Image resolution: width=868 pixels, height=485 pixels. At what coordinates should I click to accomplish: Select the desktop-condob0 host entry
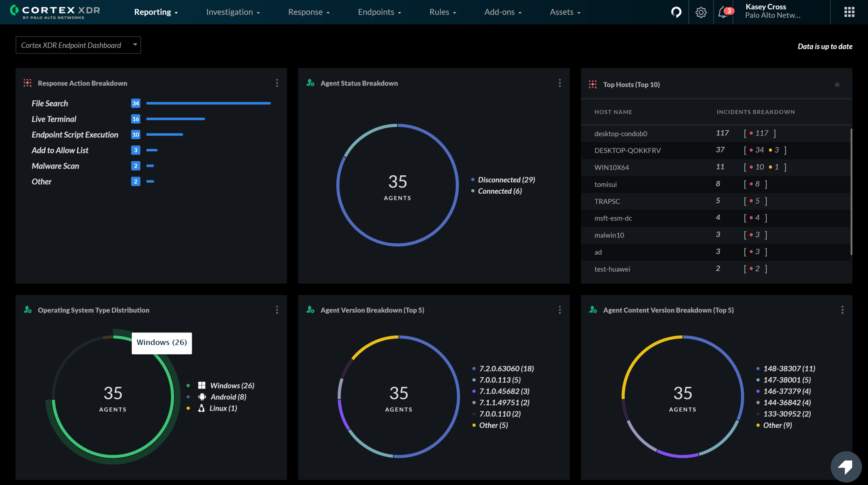tap(620, 133)
